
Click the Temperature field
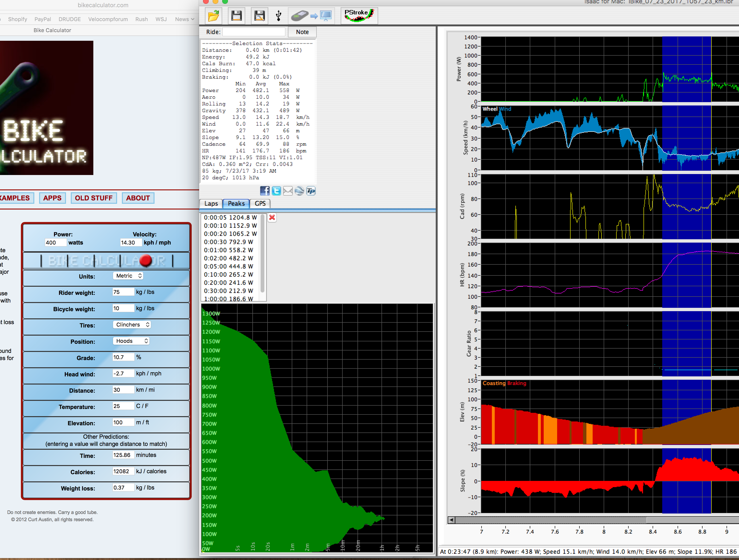point(123,406)
